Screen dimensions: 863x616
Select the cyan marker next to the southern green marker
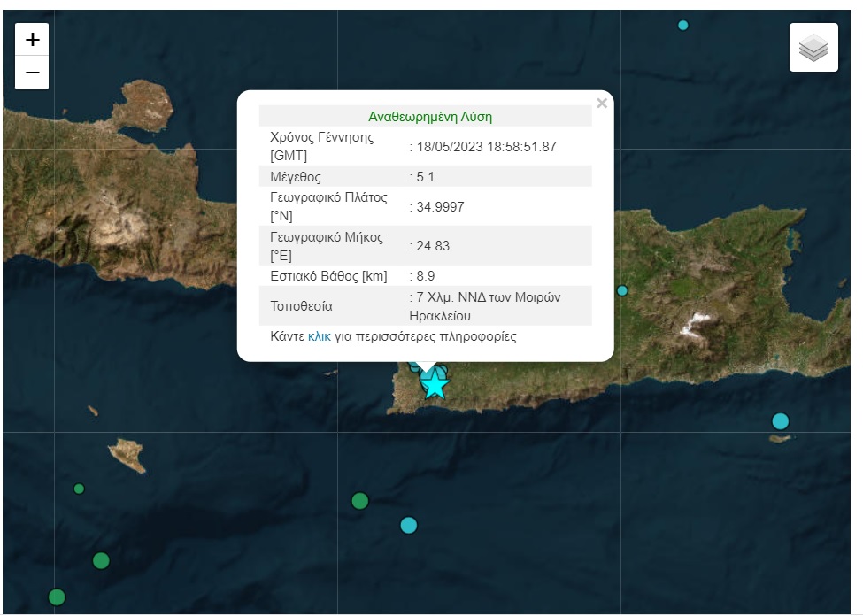click(x=408, y=525)
